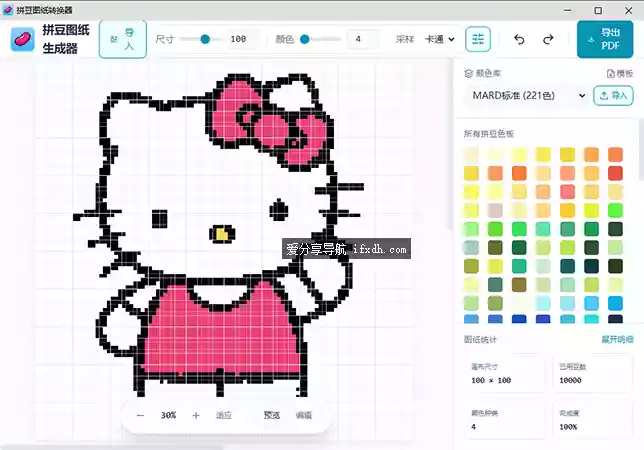Maximize the window
Viewport: 644px width, 450px height.
[598, 11]
